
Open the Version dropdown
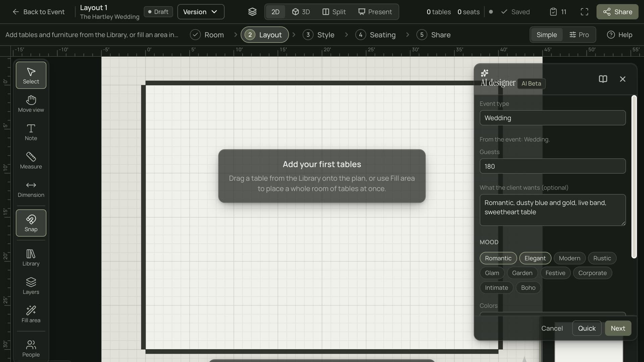(201, 12)
